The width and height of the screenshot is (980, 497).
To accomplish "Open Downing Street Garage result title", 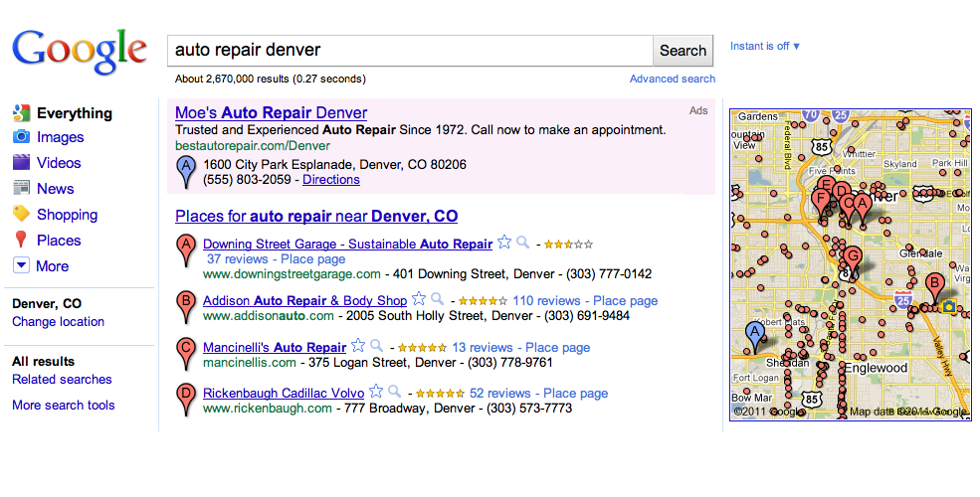I will pyautogui.click(x=347, y=245).
